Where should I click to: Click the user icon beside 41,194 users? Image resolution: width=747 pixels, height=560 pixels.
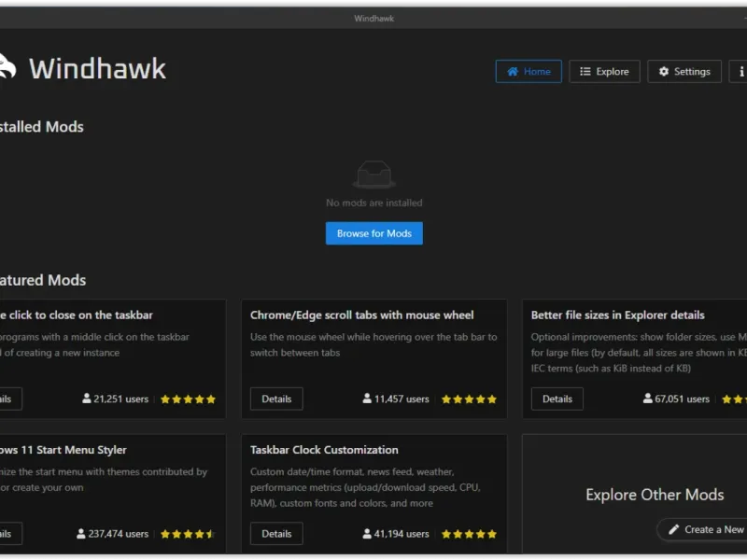coord(367,533)
